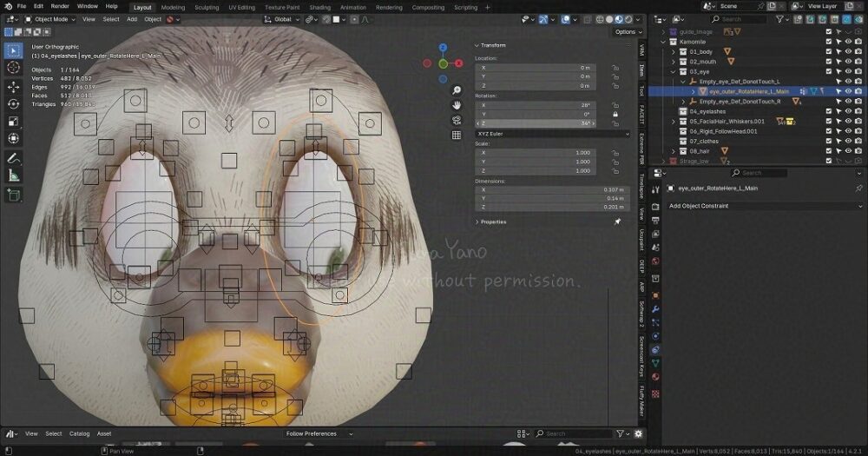The image size is (868, 456).
Task: Toggle camera view in viewport gizmo
Action: click(x=457, y=120)
